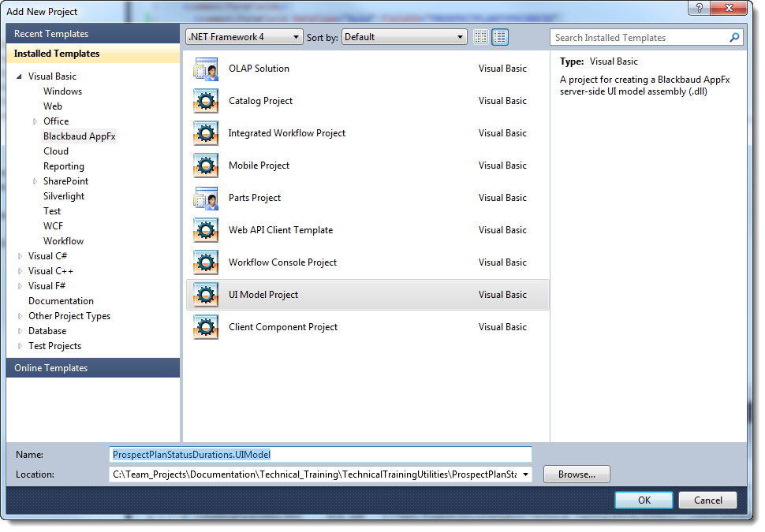Click the Workflow Console Project gear icon
This screenshot has height=532, width=765.
click(x=206, y=262)
